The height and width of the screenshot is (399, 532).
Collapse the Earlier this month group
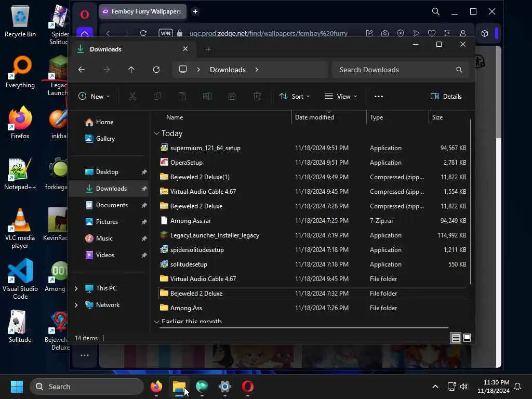pyautogui.click(x=156, y=321)
